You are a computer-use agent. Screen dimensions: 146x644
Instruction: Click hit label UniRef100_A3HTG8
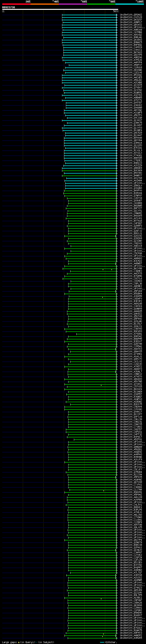(131, 575)
